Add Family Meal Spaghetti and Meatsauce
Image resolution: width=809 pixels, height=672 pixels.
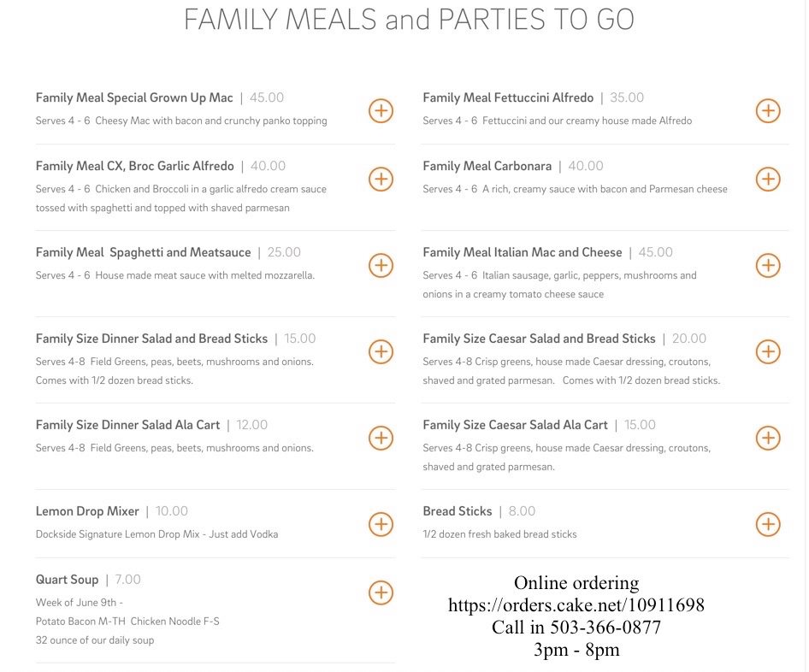381,265
